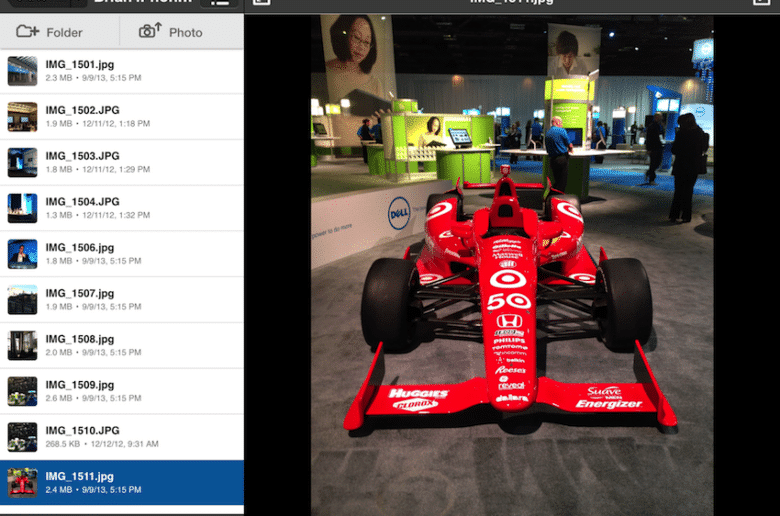Open the IMG_1506.jpg thumbnail

click(22, 254)
